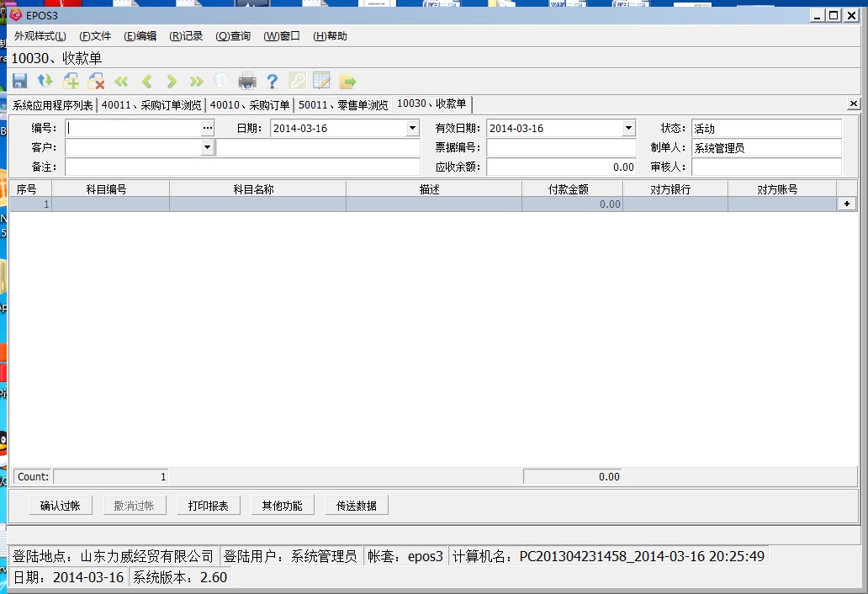Click the Print icon in toolbar
The height and width of the screenshot is (594, 868).
[246, 81]
